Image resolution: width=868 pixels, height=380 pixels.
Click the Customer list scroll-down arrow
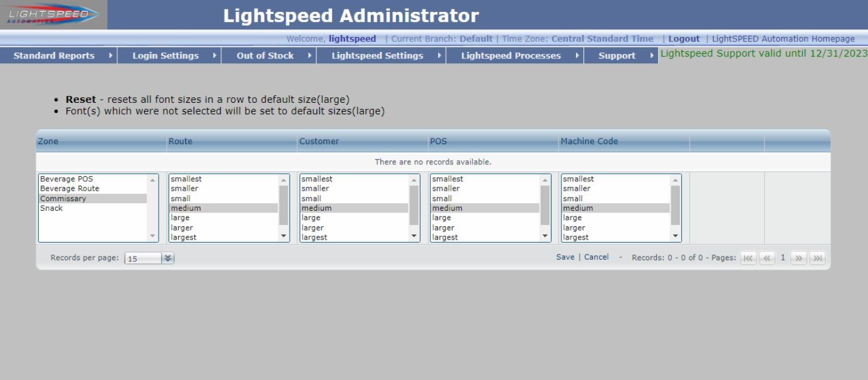pos(414,237)
